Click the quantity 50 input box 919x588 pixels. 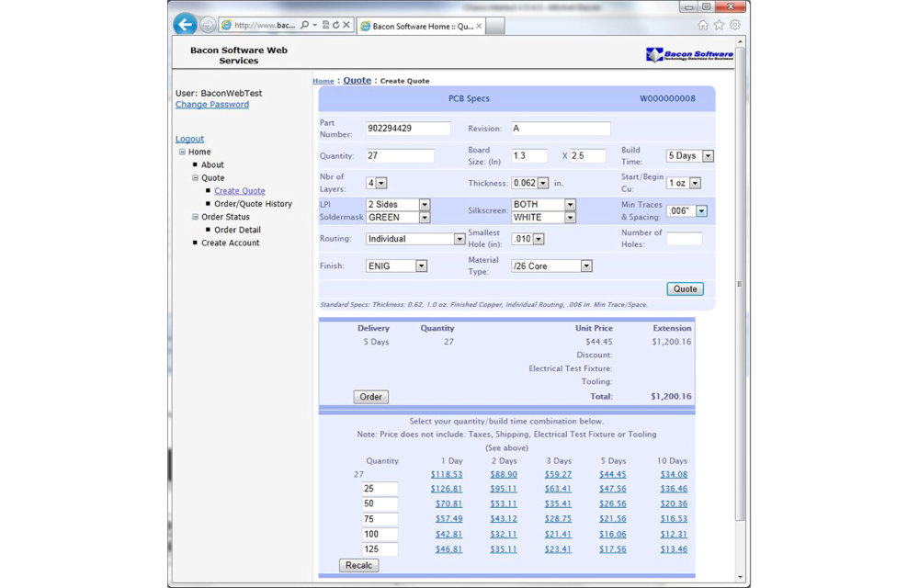pos(380,503)
